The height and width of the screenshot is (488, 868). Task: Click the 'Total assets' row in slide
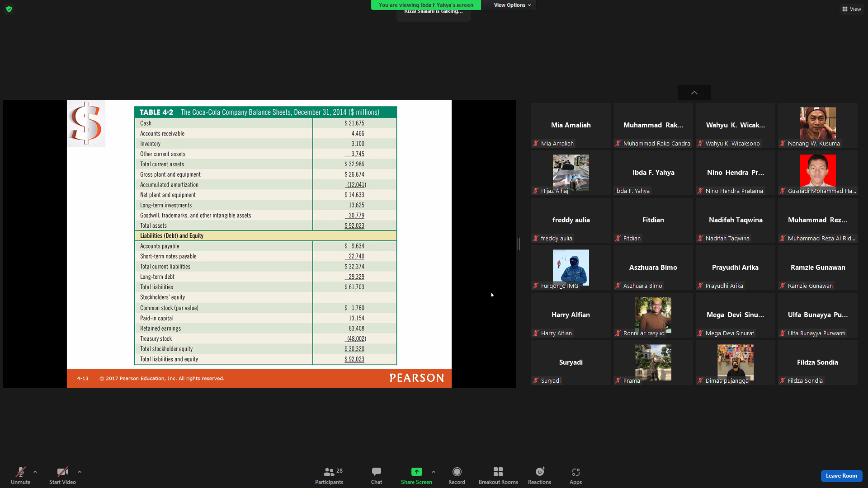click(265, 225)
